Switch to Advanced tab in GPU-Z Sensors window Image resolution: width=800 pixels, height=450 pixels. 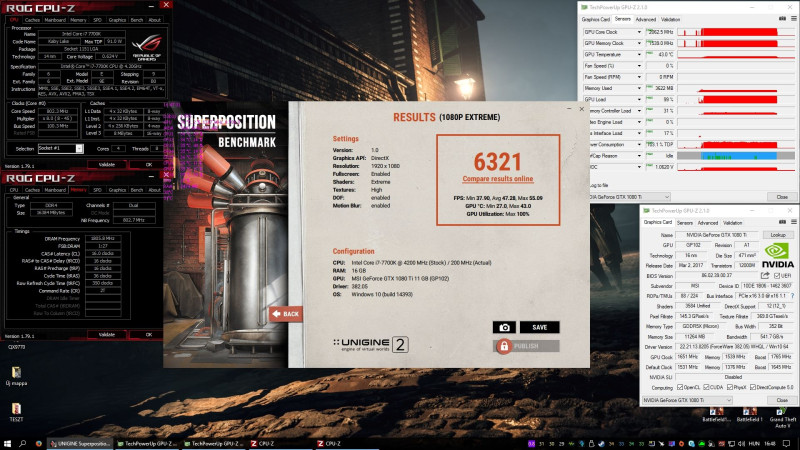coord(645,19)
